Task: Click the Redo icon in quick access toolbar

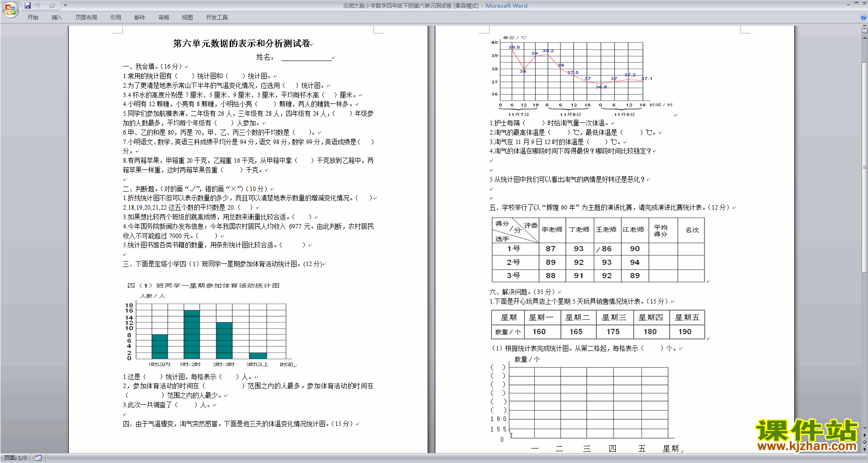Action: (x=52, y=5)
